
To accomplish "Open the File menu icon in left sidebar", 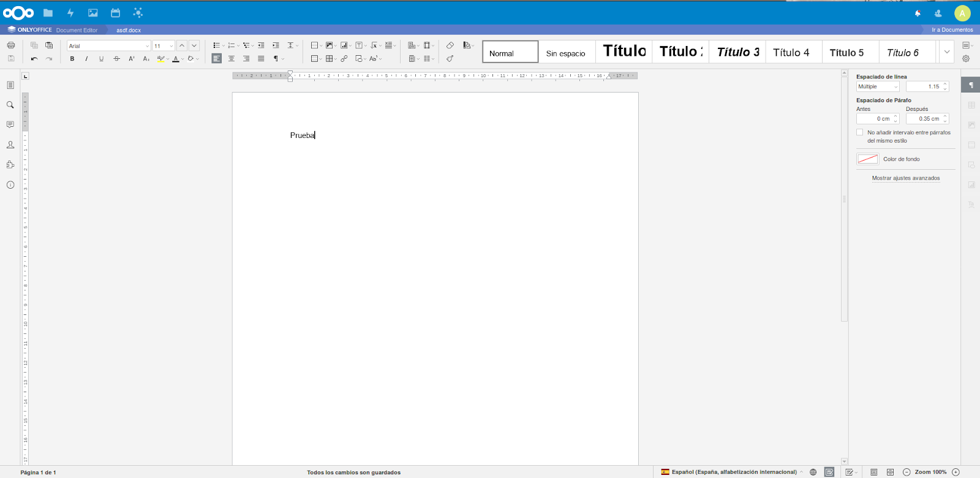I will point(10,85).
